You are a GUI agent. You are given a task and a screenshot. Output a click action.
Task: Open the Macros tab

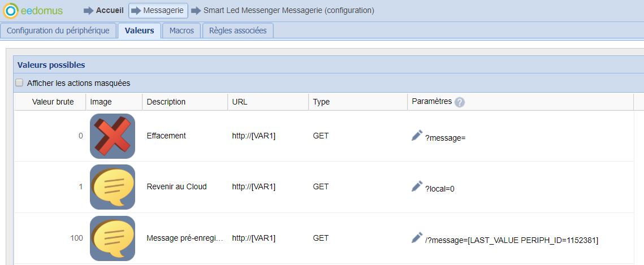click(x=181, y=31)
